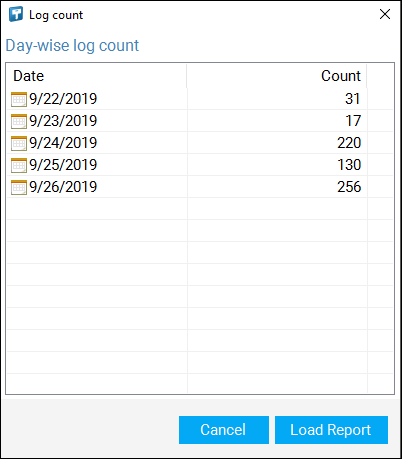This screenshot has width=402, height=459.
Task: Click the count value 130
Action: 349,165
